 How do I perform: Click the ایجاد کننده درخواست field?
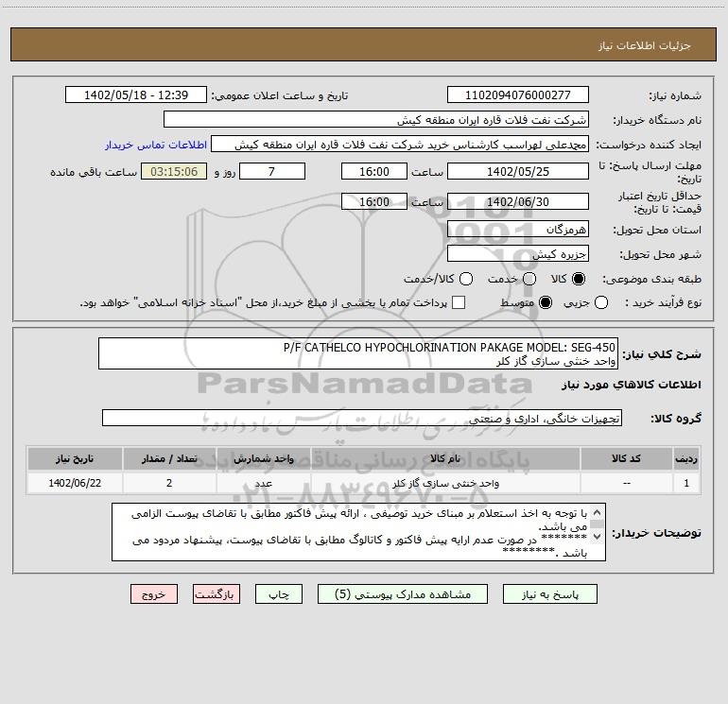click(x=400, y=145)
